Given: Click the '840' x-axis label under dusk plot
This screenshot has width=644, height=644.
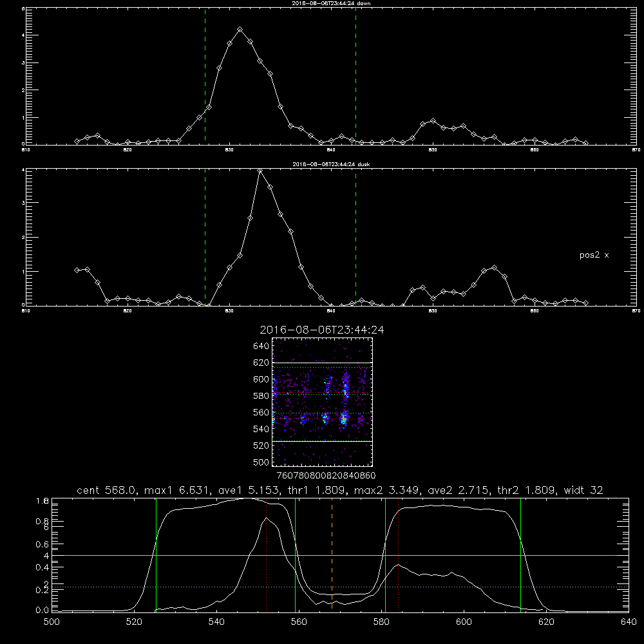Looking at the screenshot, I should click(331, 311).
